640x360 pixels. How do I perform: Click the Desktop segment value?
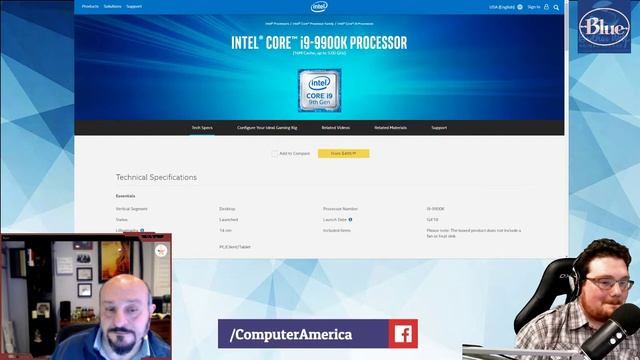point(227,209)
